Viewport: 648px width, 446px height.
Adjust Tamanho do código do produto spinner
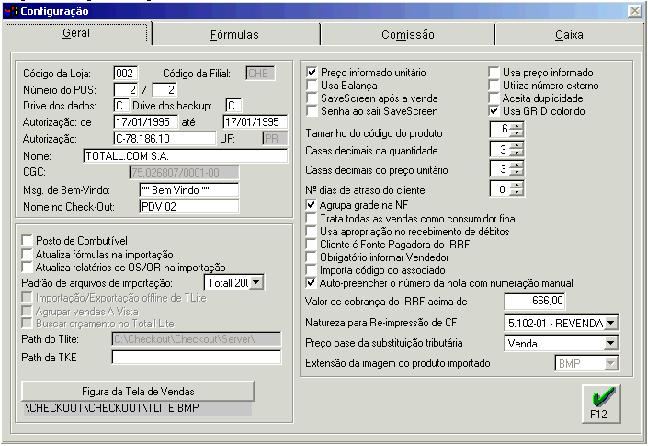click(x=516, y=129)
